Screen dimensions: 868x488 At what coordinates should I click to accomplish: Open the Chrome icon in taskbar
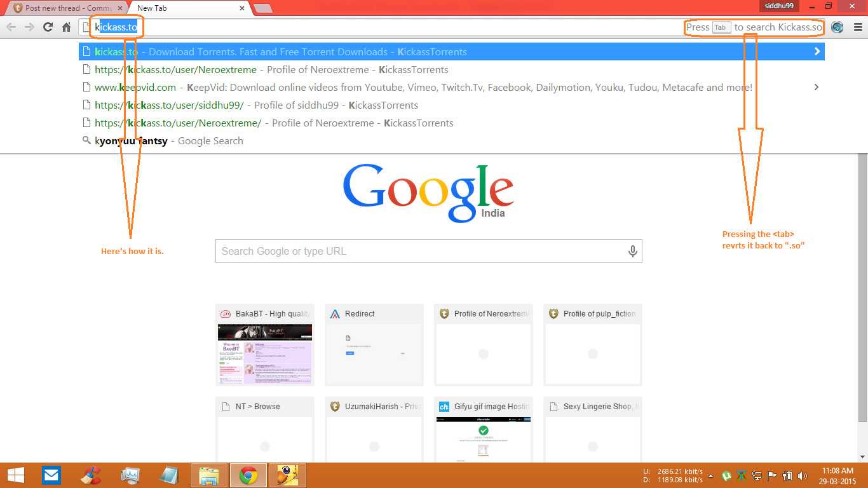click(x=248, y=475)
